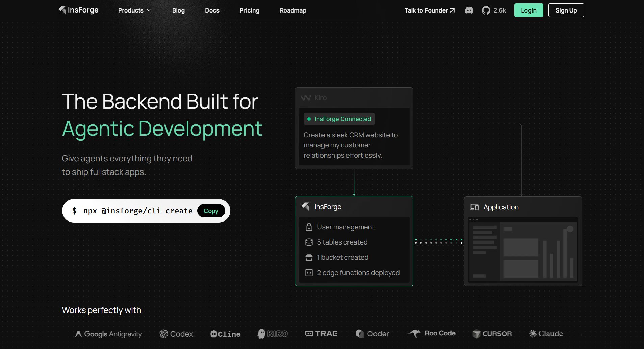The height and width of the screenshot is (349, 644).
Task: Click the Application dashboard preview thumbnail
Action: pyautogui.click(x=523, y=250)
